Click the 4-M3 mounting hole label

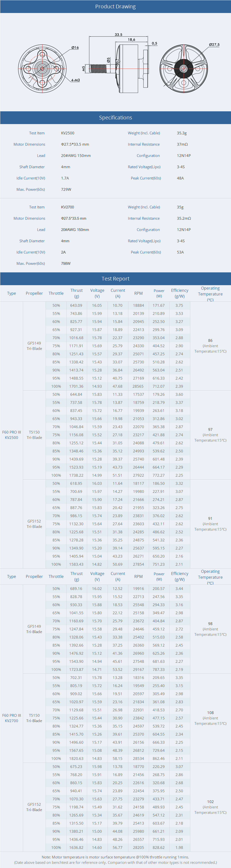75,80
